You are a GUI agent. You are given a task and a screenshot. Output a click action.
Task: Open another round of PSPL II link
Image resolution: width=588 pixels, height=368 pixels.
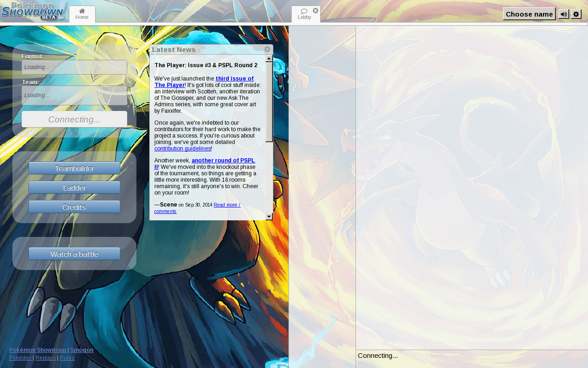(205, 164)
